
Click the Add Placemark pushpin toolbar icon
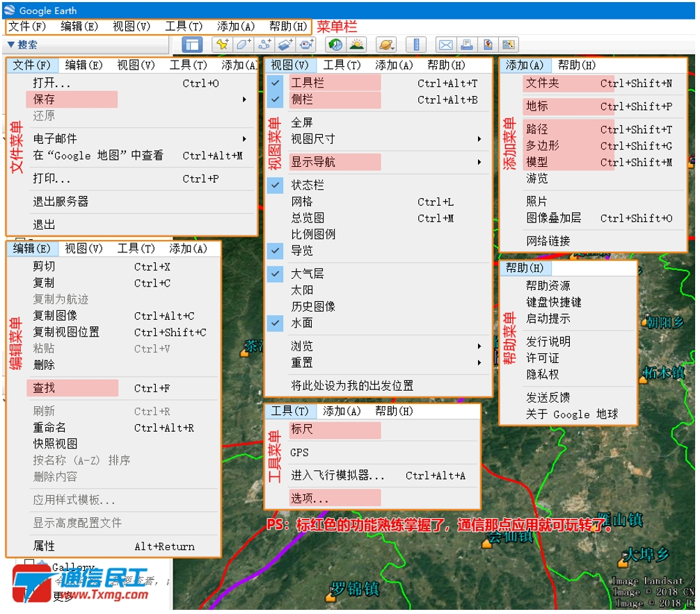click(x=222, y=45)
